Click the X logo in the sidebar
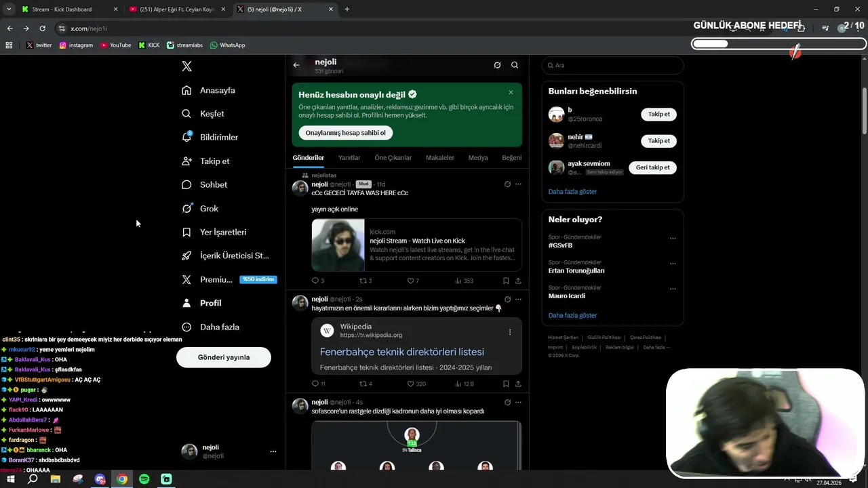This screenshot has height=488, width=868. point(187,66)
